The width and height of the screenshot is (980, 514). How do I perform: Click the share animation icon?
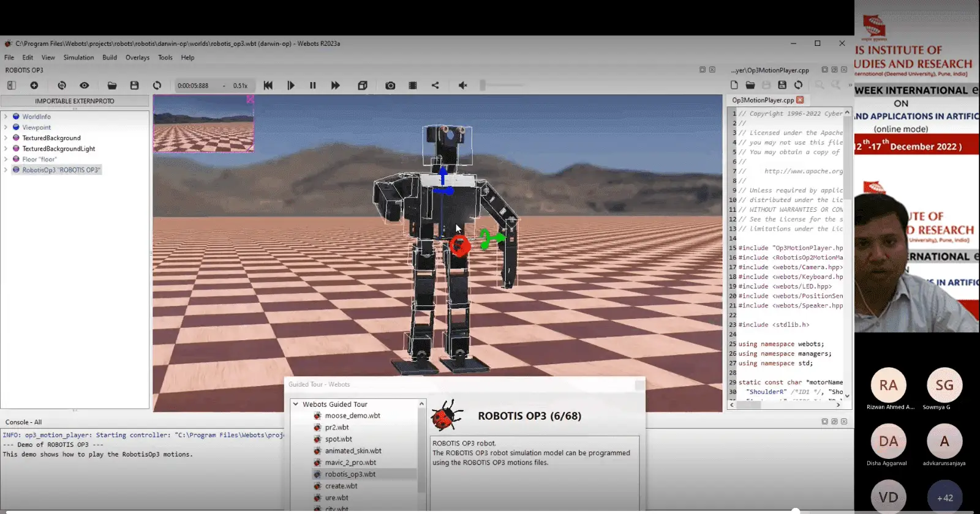point(435,86)
